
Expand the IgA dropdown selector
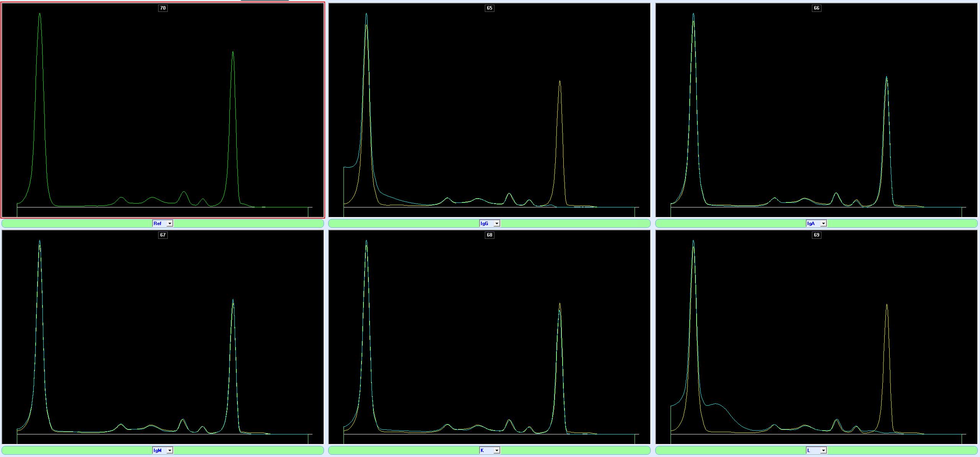pyautogui.click(x=823, y=224)
